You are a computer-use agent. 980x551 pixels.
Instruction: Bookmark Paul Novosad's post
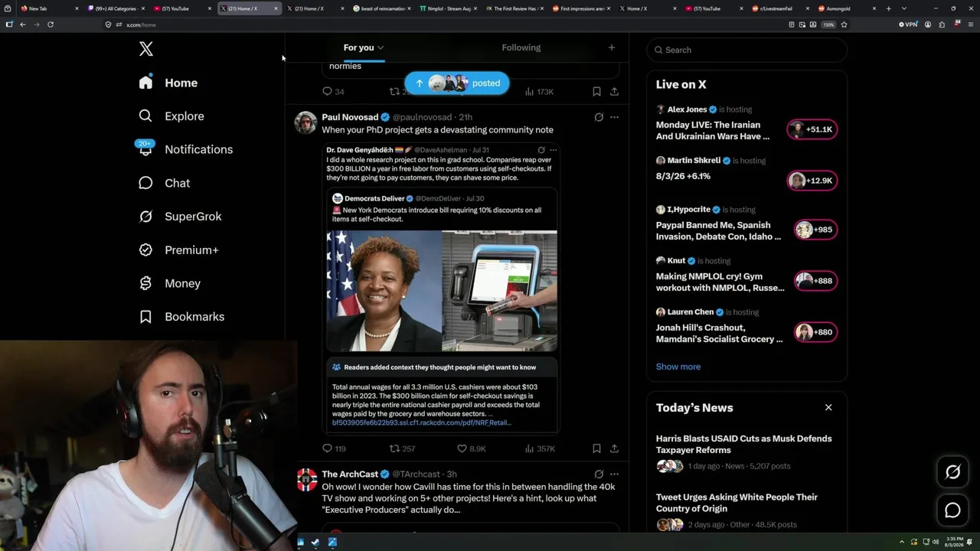596,448
